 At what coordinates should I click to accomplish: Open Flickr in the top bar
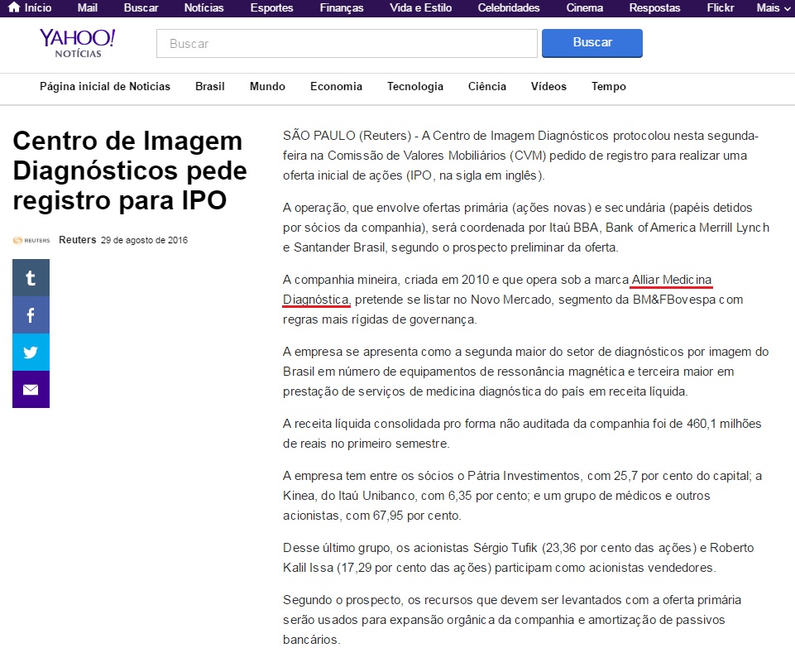click(719, 8)
